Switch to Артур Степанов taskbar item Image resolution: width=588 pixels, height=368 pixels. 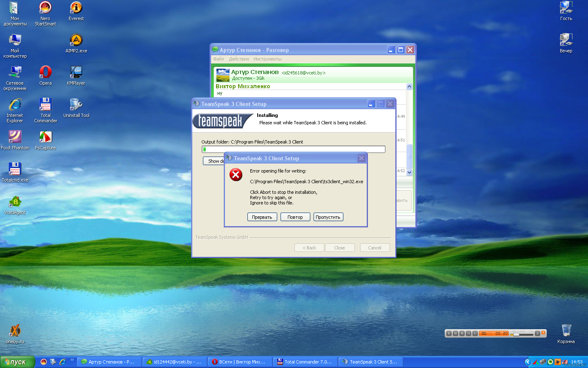(x=109, y=362)
